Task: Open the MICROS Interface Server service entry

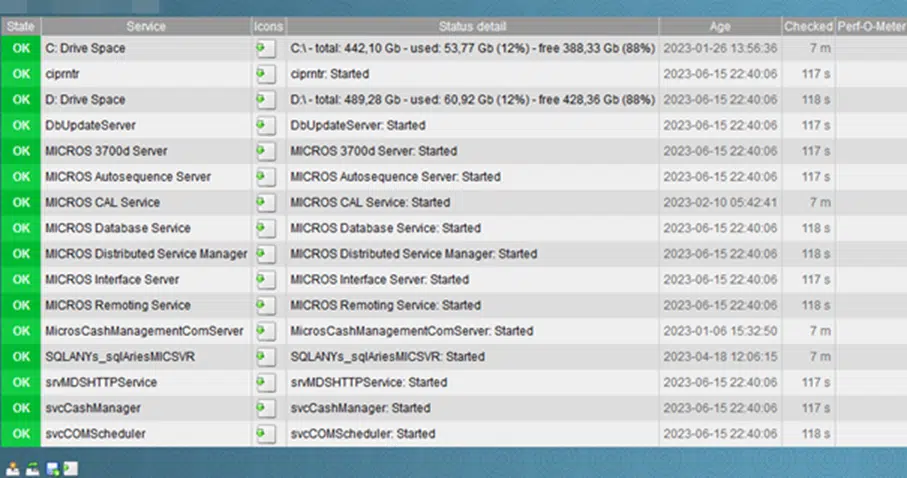Action: pos(112,280)
